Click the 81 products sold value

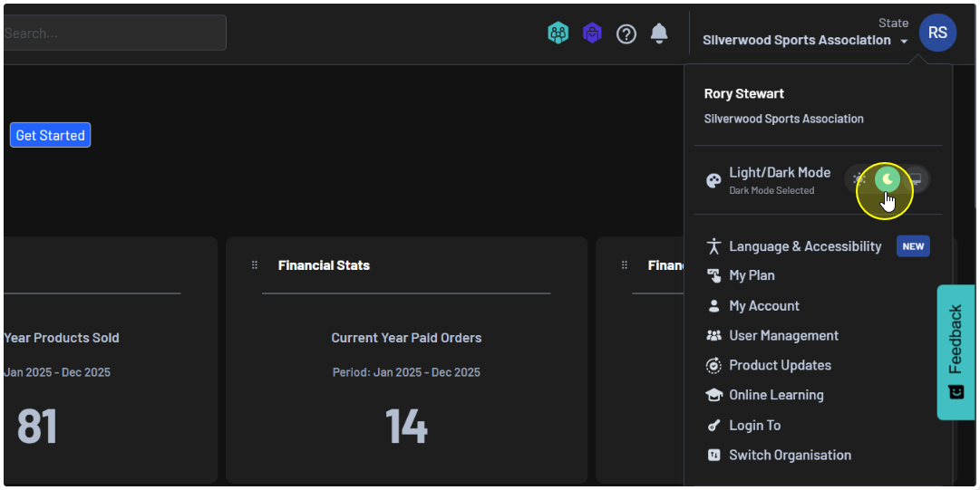tap(37, 427)
